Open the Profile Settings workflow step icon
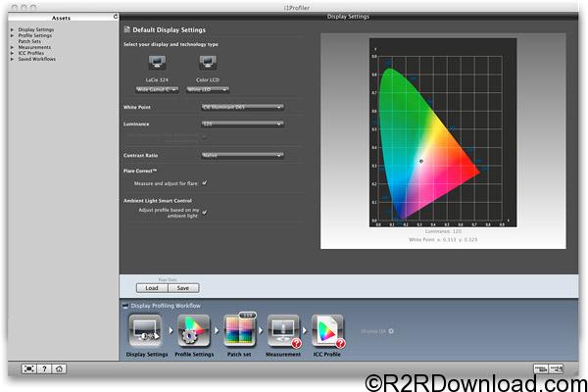Image resolution: width=588 pixels, height=392 pixels. tap(193, 330)
